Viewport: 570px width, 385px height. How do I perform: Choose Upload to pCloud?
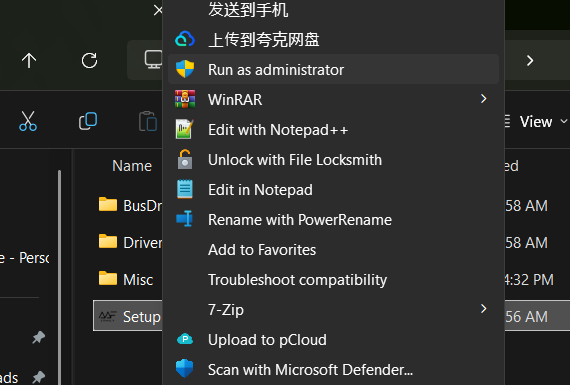coord(333,340)
